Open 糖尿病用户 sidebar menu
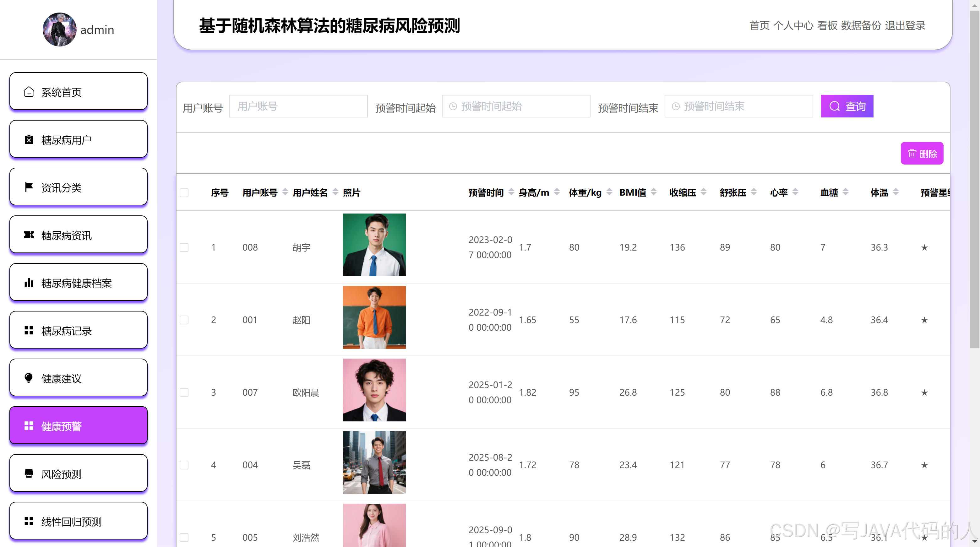The height and width of the screenshot is (547, 980). 79,139
